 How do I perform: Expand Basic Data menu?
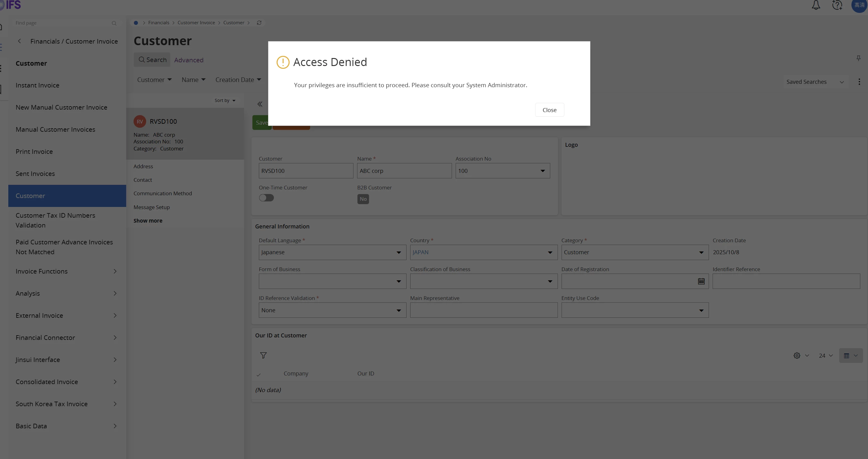coord(67,426)
